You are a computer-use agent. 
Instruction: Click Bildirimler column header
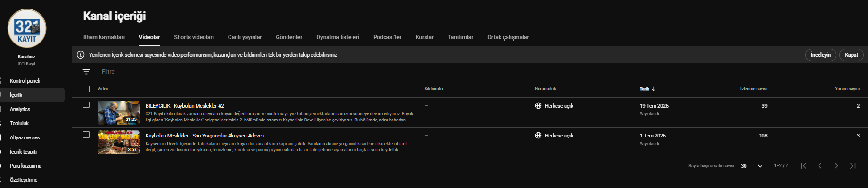(x=434, y=89)
